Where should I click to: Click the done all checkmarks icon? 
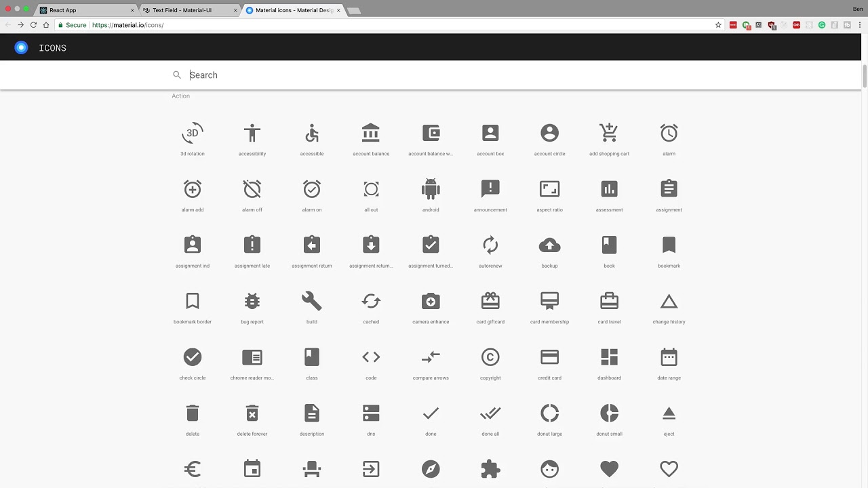[x=490, y=412]
